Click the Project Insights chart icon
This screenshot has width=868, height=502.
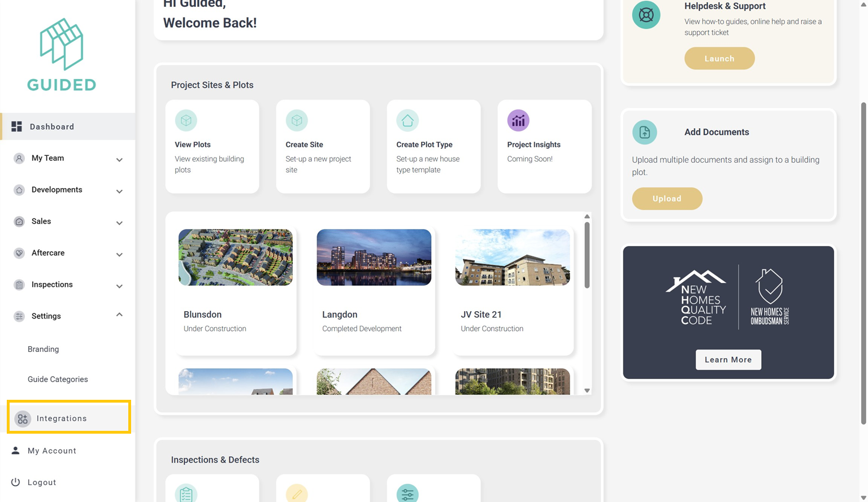pyautogui.click(x=518, y=120)
